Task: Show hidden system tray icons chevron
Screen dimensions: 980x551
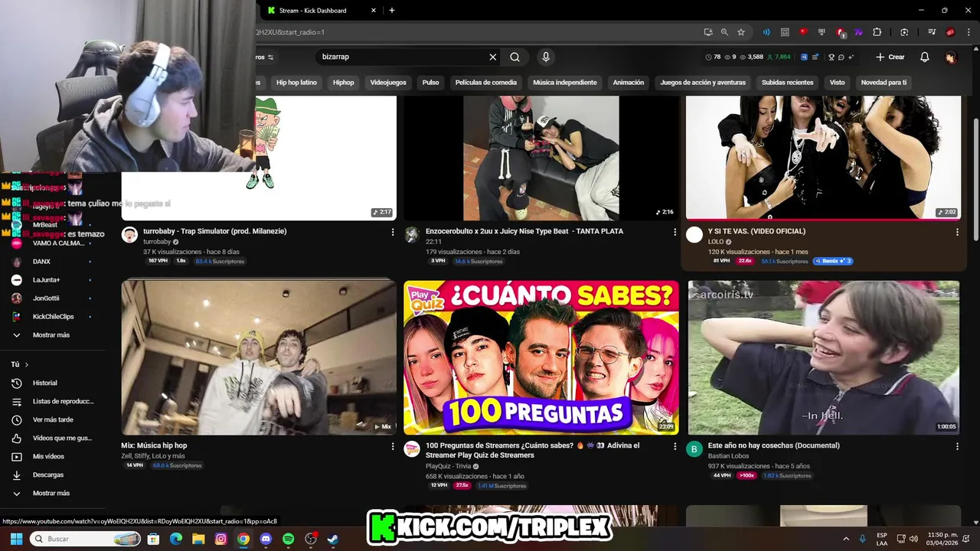Action: (x=846, y=539)
